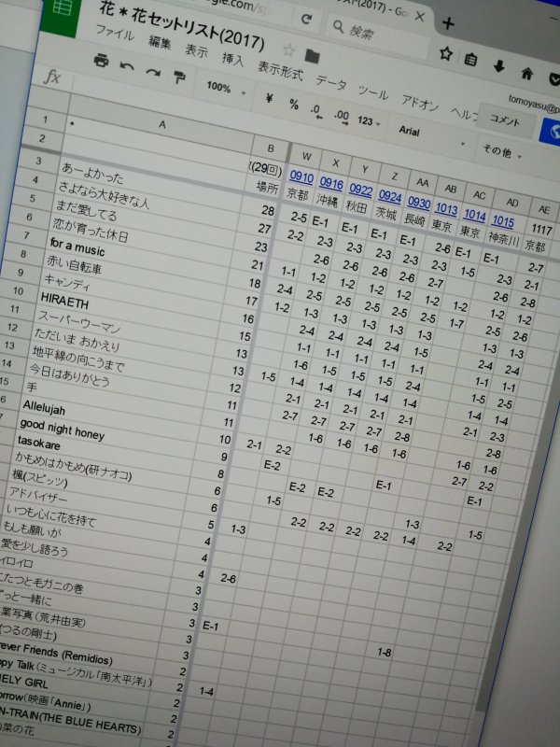Close the current browser tab

pyautogui.click(x=419, y=17)
